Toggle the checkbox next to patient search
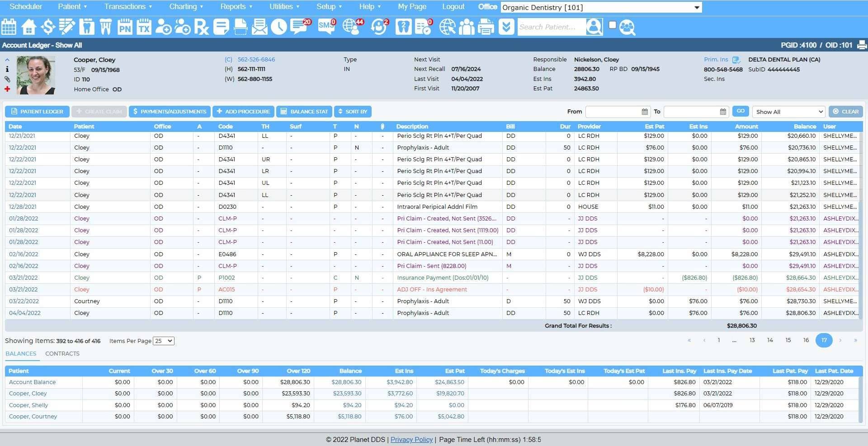 (613, 25)
